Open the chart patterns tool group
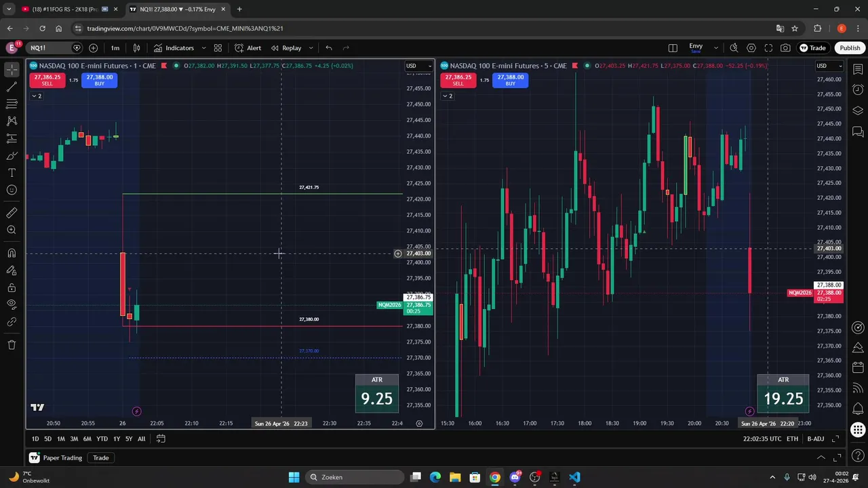Screen dimensions: 868x488 (12, 121)
